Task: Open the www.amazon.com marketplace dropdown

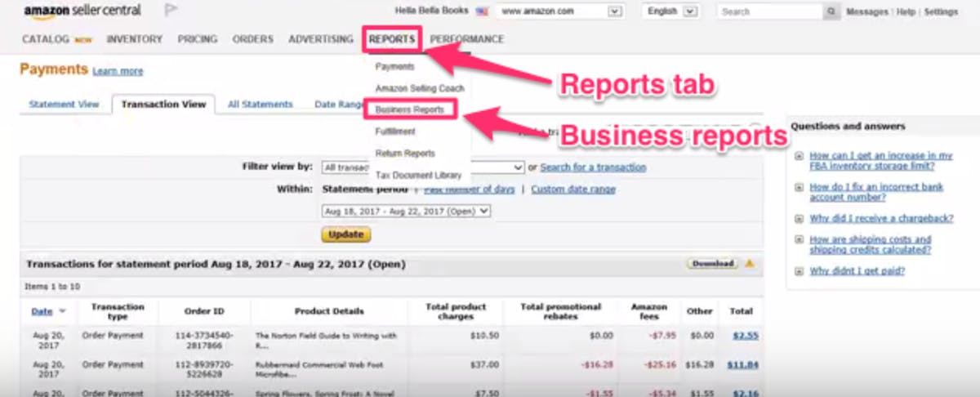Action: (x=559, y=11)
